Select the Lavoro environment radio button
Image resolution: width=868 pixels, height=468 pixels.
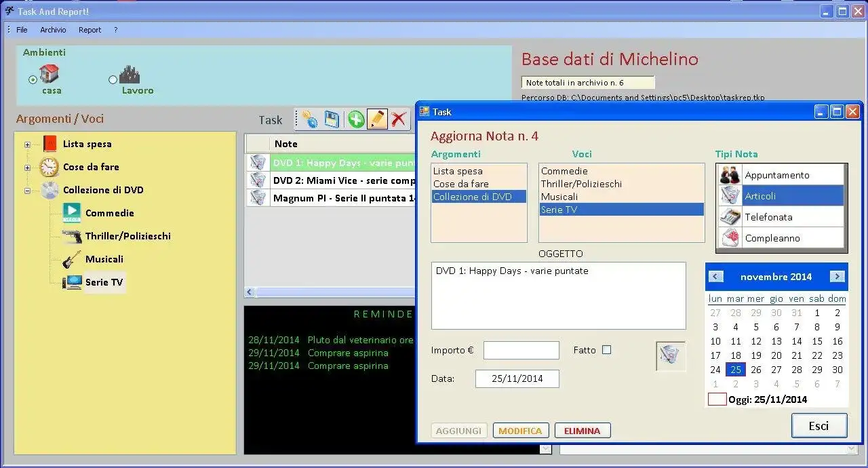tap(113, 79)
